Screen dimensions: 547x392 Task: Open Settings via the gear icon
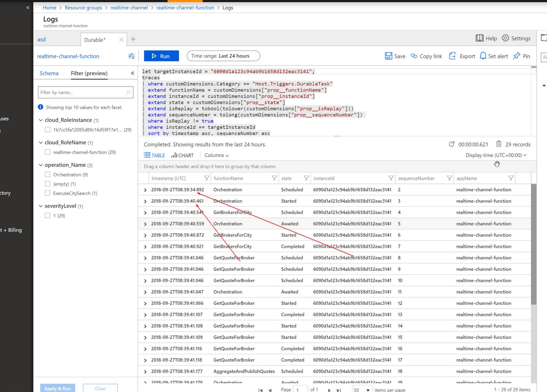(505, 38)
